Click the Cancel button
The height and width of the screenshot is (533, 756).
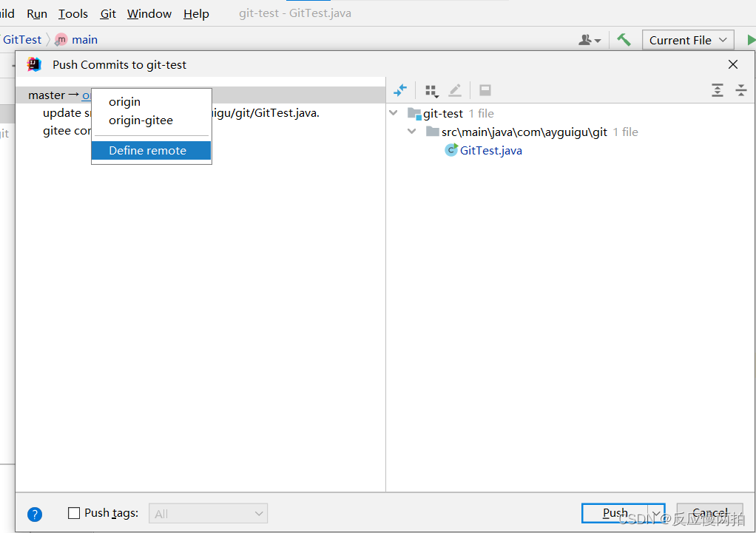pos(709,512)
